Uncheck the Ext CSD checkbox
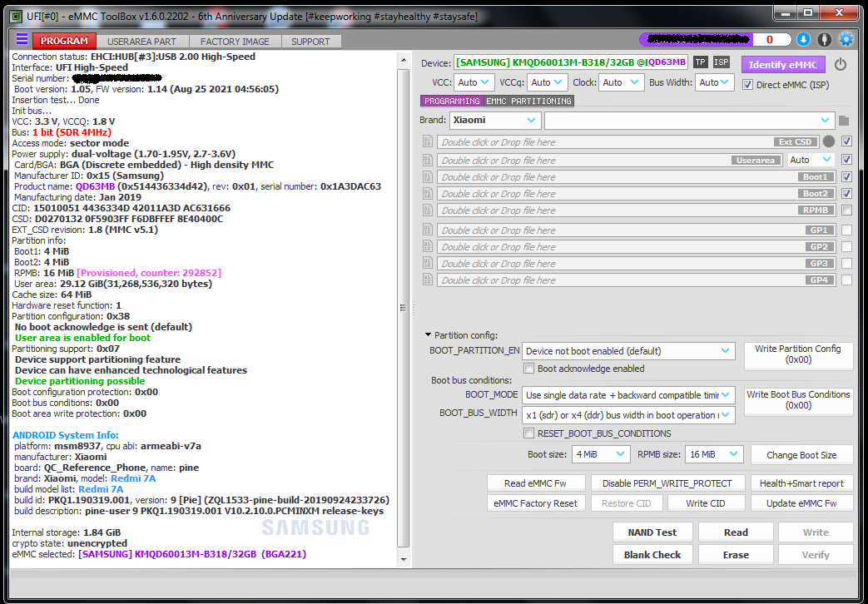The image size is (868, 604). pos(846,141)
